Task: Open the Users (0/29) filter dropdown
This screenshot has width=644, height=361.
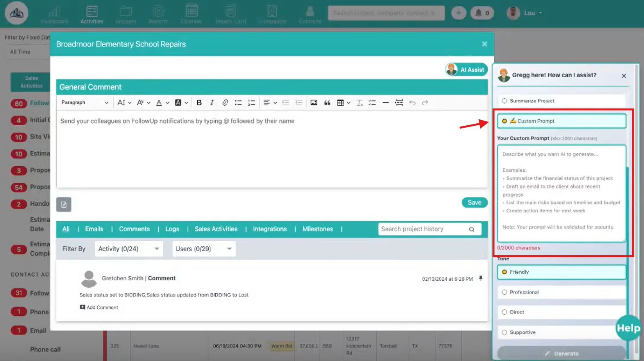Action: [204, 249]
